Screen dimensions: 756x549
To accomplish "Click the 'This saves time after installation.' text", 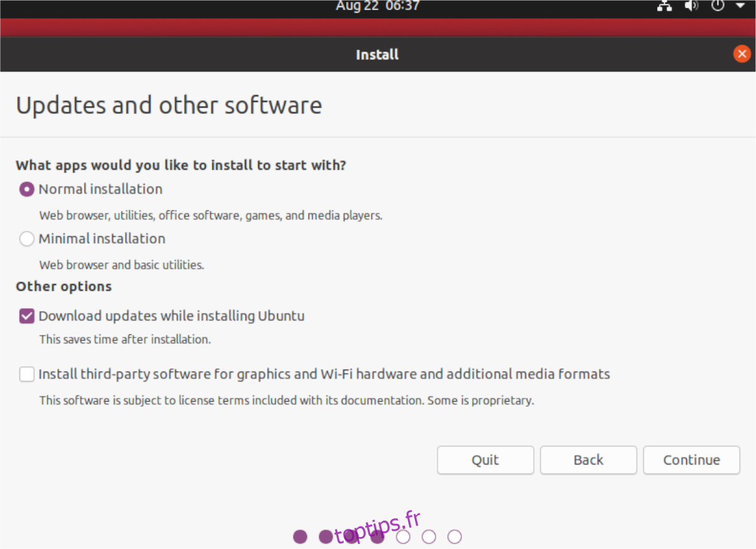I will point(125,339).
